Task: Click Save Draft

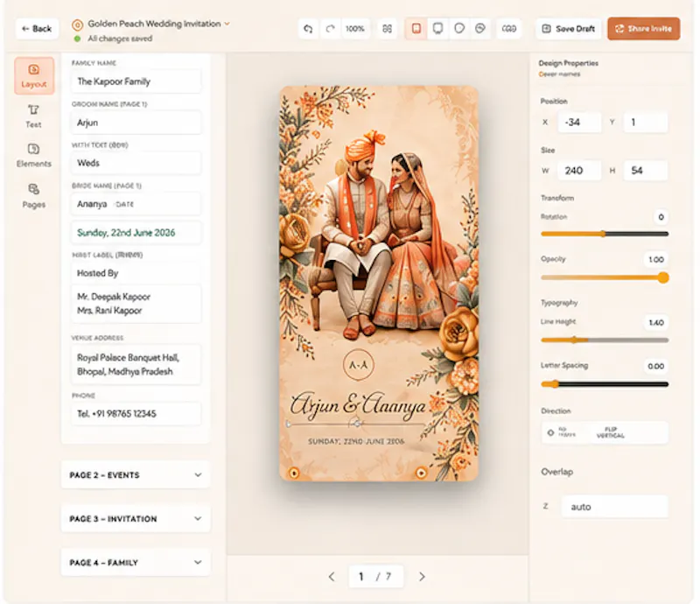Action: point(568,29)
